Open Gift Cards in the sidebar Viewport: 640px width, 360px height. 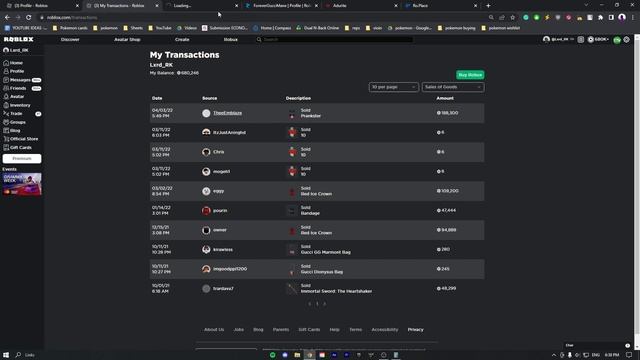[18, 147]
